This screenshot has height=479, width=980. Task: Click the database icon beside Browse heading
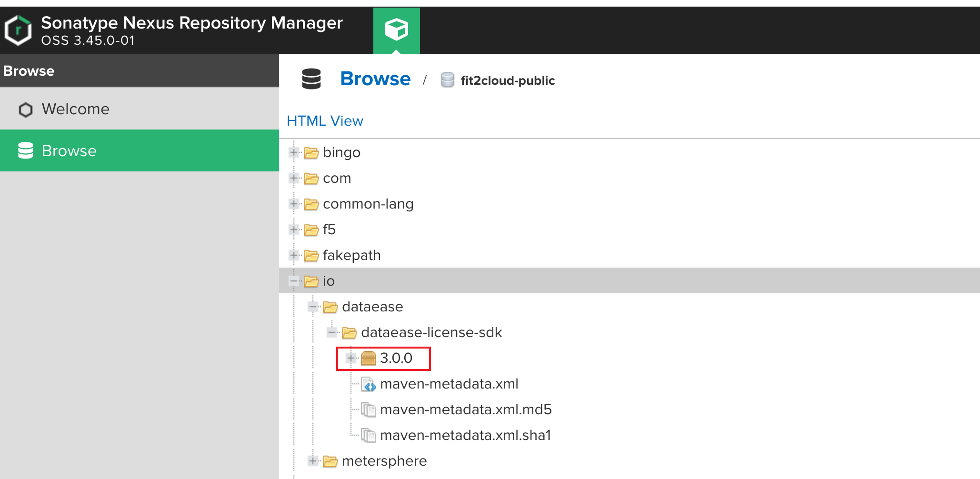click(x=311, y=79)
